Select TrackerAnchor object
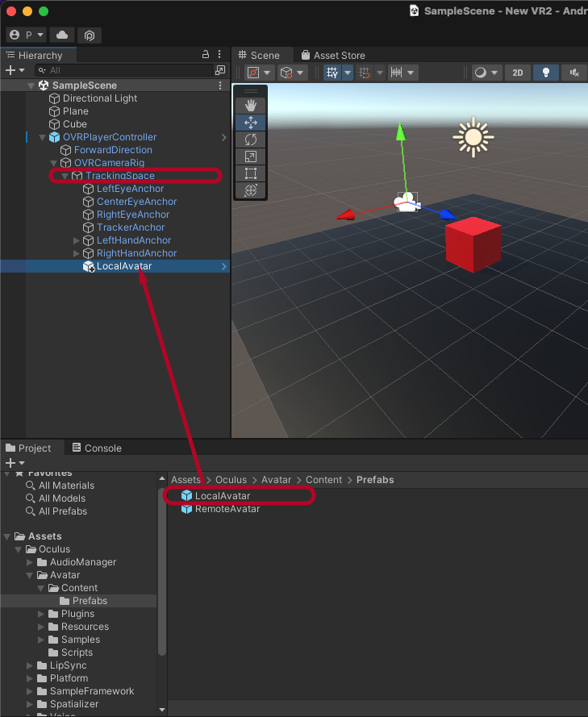The height and width of the screenshot is (717, 588). click(131, 227)
